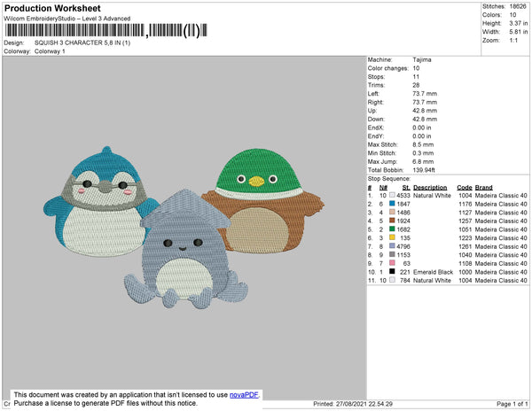This screenshot has width=532, height=411.
Task: Select the lavender swatch code 1261
Action: 392,246
